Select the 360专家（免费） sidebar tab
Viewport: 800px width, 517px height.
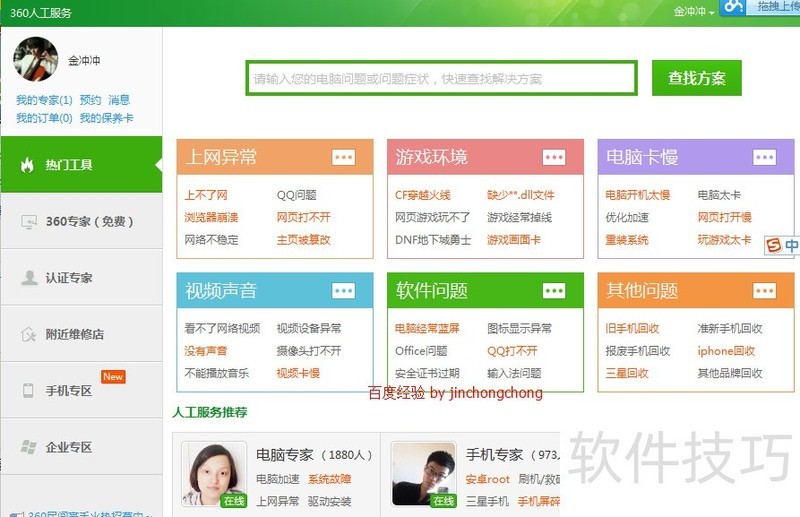(x=82, y=221)
